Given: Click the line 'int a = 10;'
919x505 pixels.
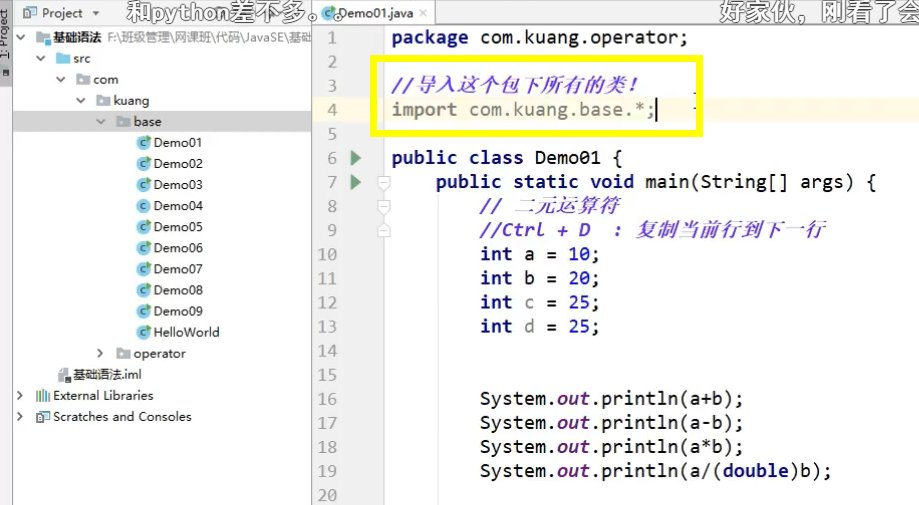Looking at the screenshot, I should click(539, 254).
